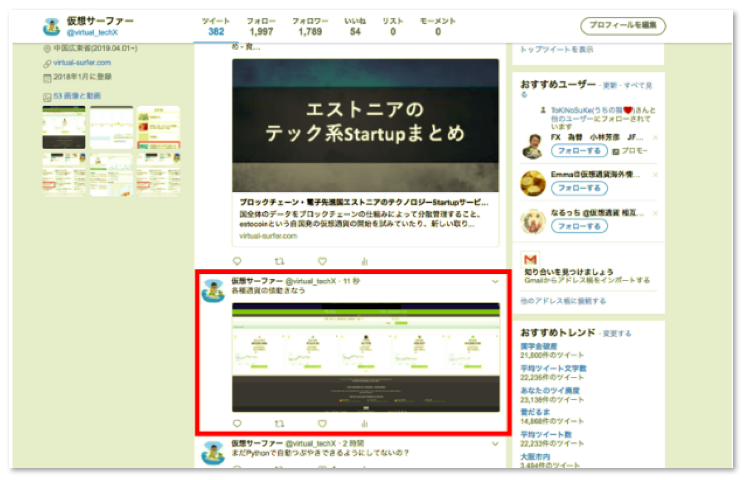Open the chart screenshot attached to the 11秒 tweet
The width and height of the screenshot is (747, 480).
pos(365,357)
